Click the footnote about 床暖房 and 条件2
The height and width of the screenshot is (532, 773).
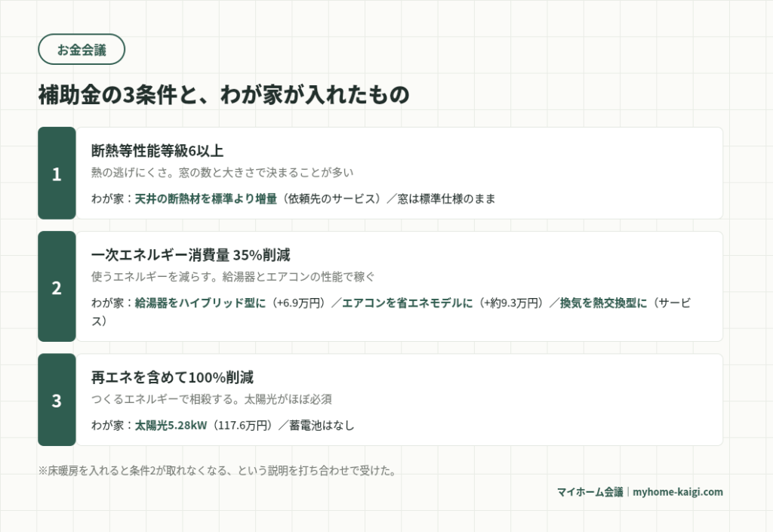(x=217, y=470)
